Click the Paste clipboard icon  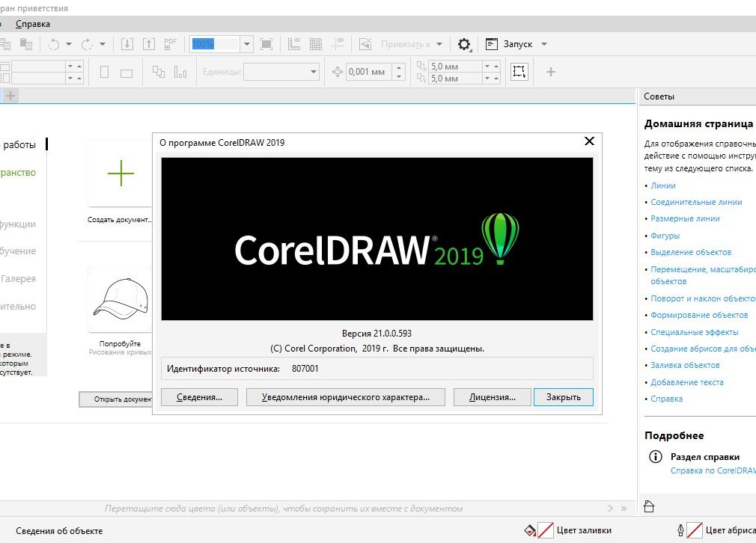26,44
